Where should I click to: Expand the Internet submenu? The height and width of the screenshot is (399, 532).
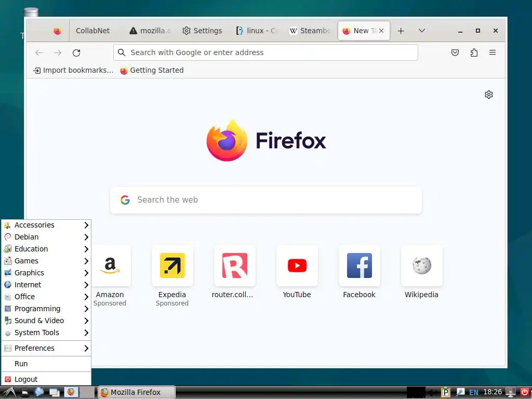coord(46,285)
